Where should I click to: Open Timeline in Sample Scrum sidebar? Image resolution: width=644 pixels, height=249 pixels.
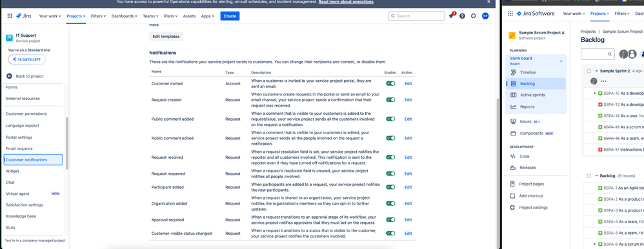click(528, 72)
